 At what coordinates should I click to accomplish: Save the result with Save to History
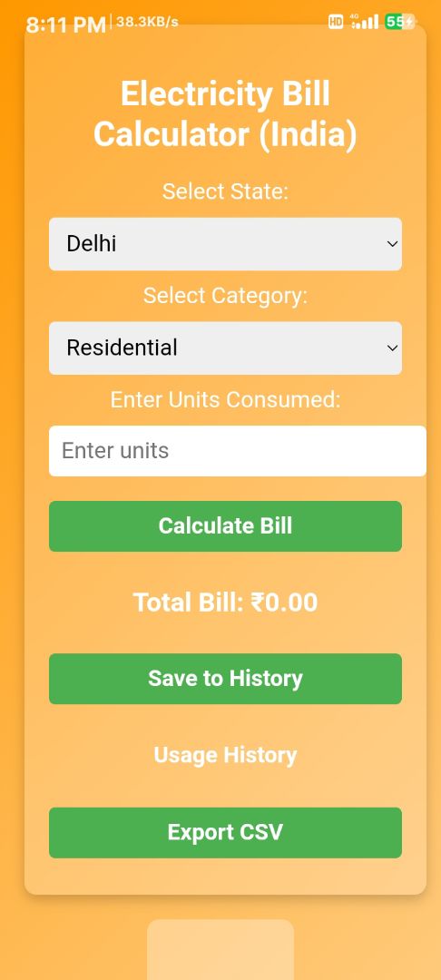[x=225, y=679]
